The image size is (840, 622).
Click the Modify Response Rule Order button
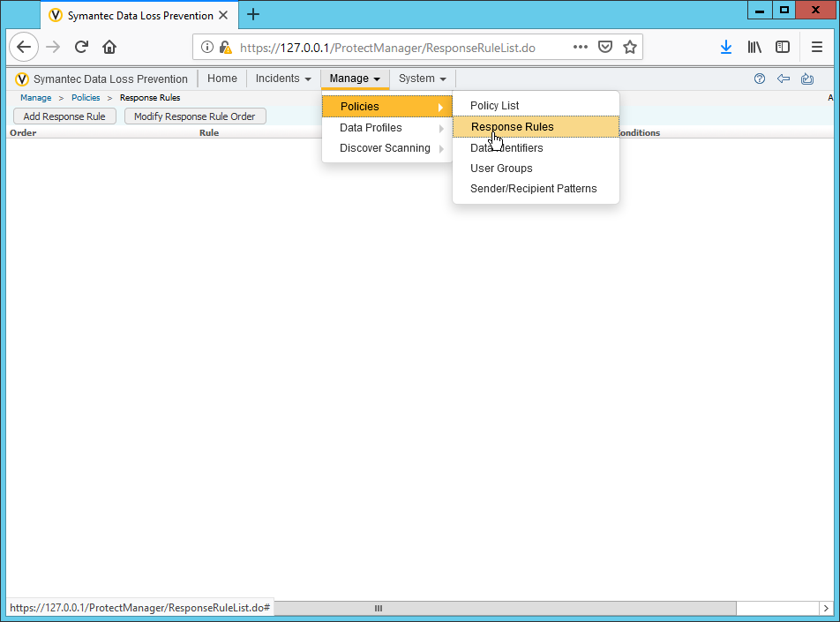[x=195, y=116]
